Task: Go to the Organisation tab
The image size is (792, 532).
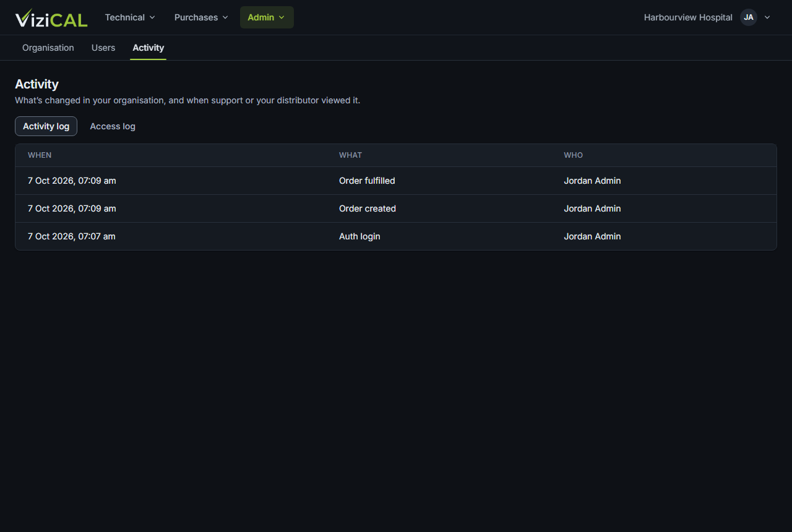Action: [48, 48]
